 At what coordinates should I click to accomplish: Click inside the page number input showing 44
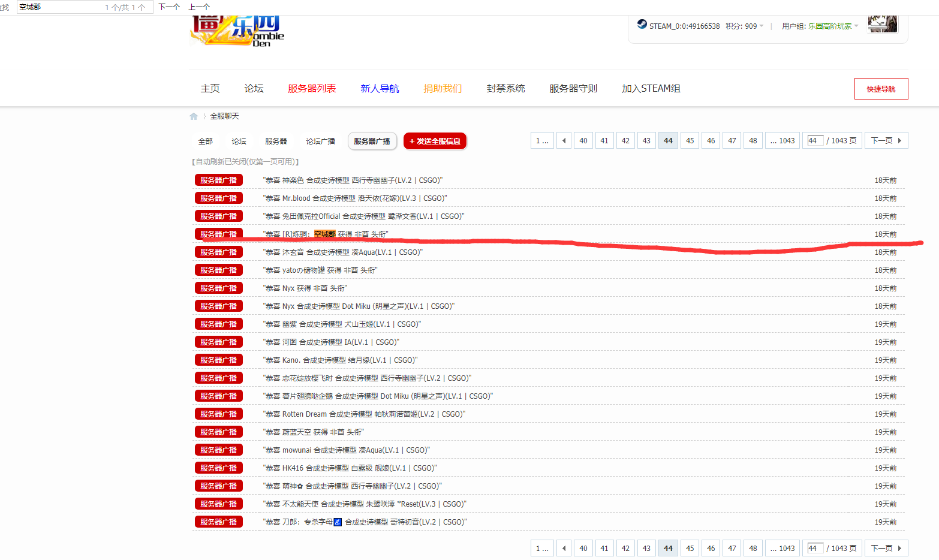pos(814,140)
